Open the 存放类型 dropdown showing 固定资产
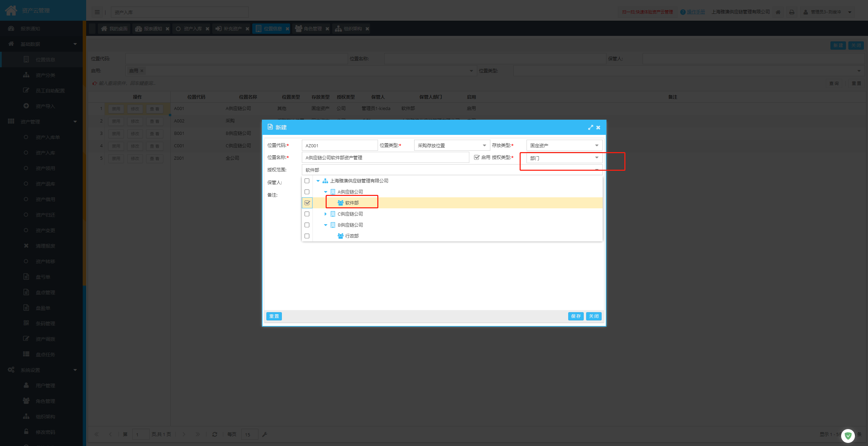Screen dimensions: 868x446 pyautogui.click(x=564, y=146)
